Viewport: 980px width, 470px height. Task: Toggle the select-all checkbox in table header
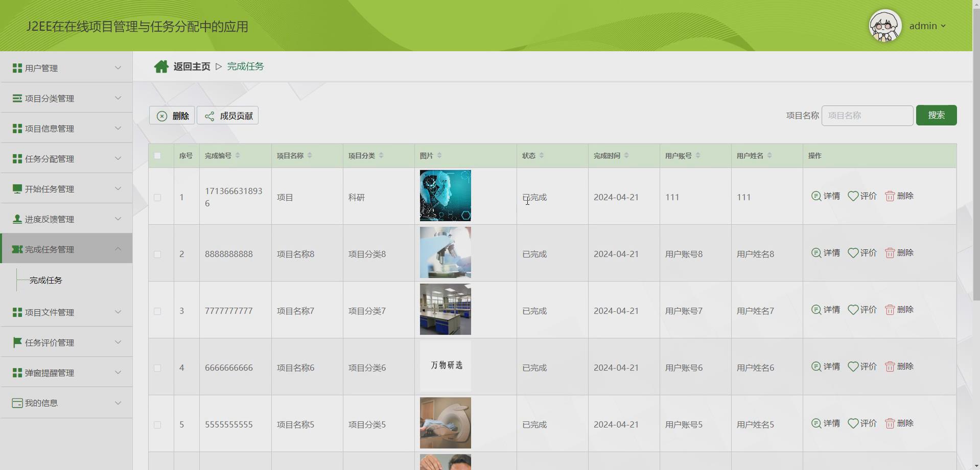click(x=157, y=156)
